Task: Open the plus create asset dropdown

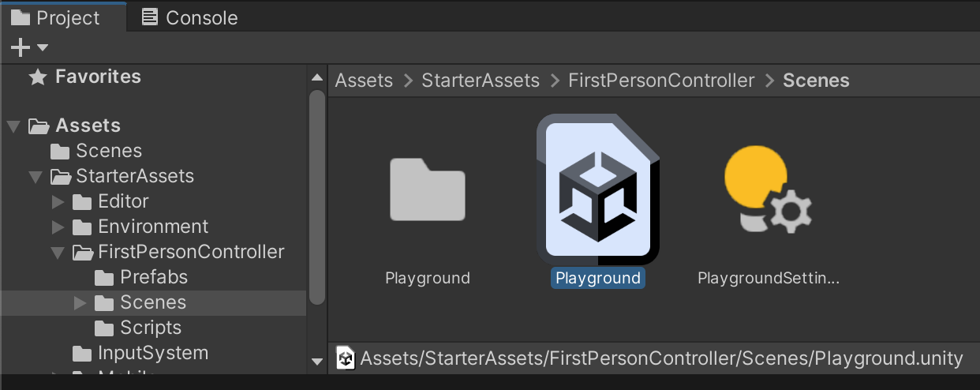Action: coord(28,48)
